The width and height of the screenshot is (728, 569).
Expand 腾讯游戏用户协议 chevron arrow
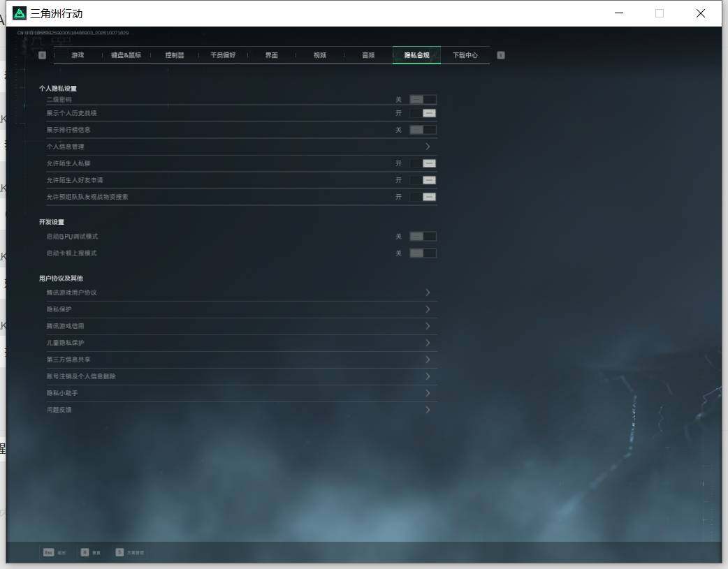click(x=428, y=293)
